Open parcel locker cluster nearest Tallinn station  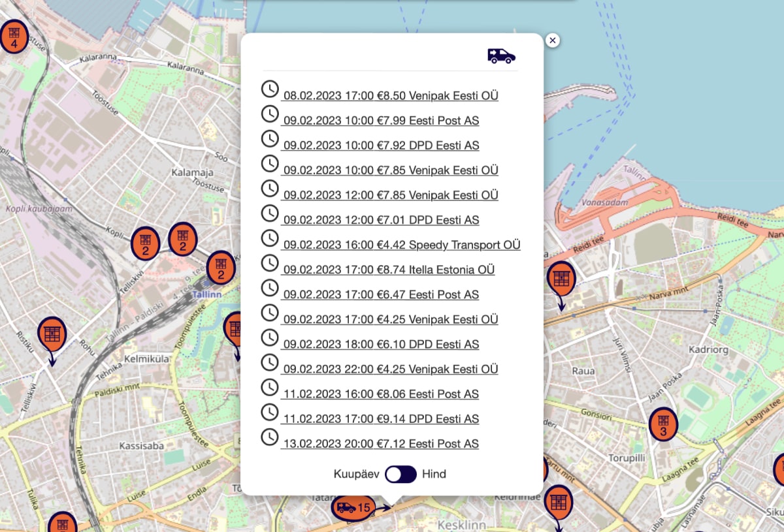[221, 267]
